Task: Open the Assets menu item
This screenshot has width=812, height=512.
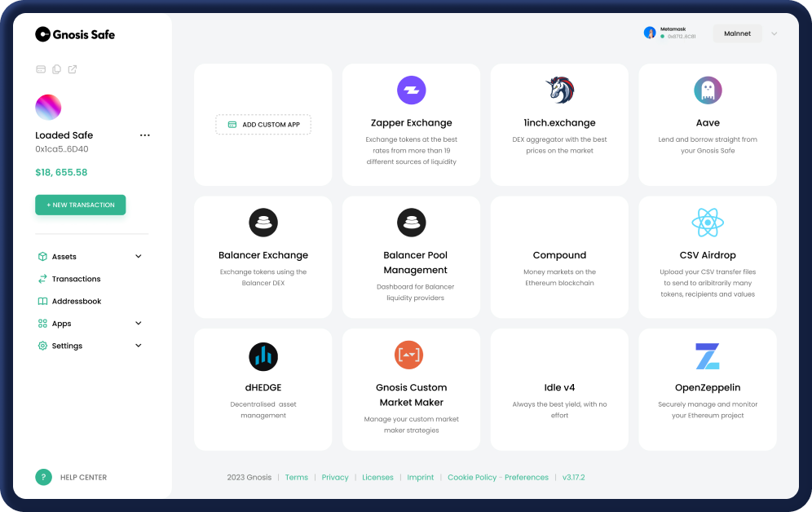Action: pos(64,256)
